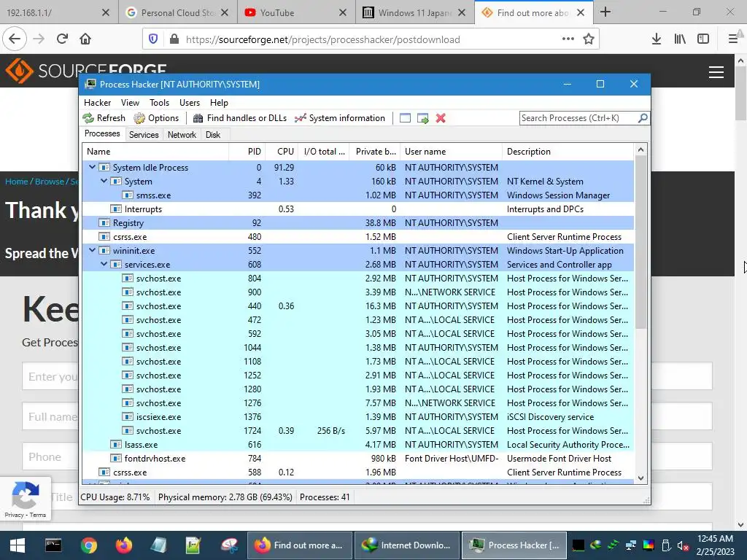747x560 pixels.
Task: Sort by Private bytes column header
Action: click(x=375, y=152)
